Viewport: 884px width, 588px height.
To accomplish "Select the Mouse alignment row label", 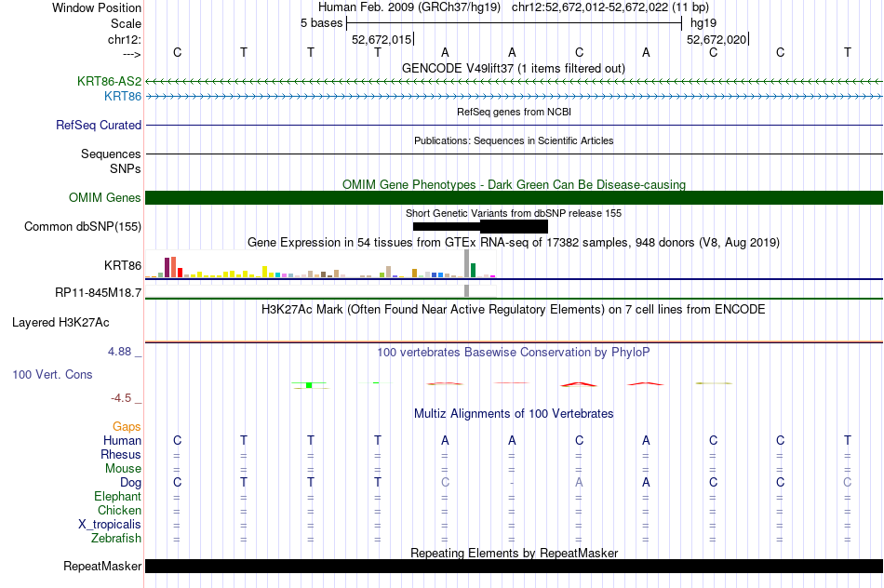I will click(x=124, y=469).
